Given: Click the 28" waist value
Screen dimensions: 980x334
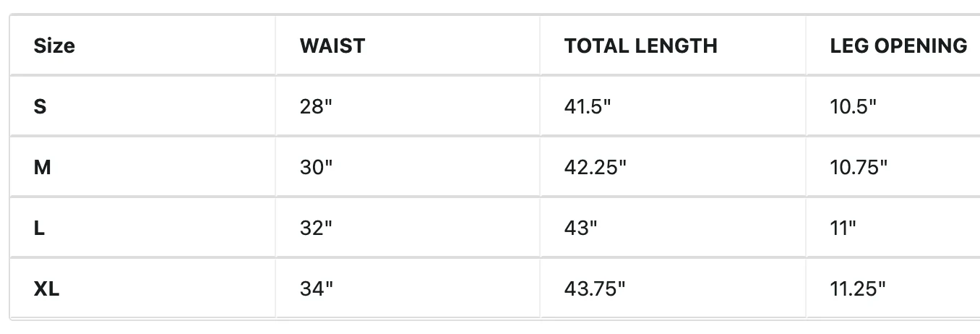Looking at the screenshot, I should coord(317,107).
